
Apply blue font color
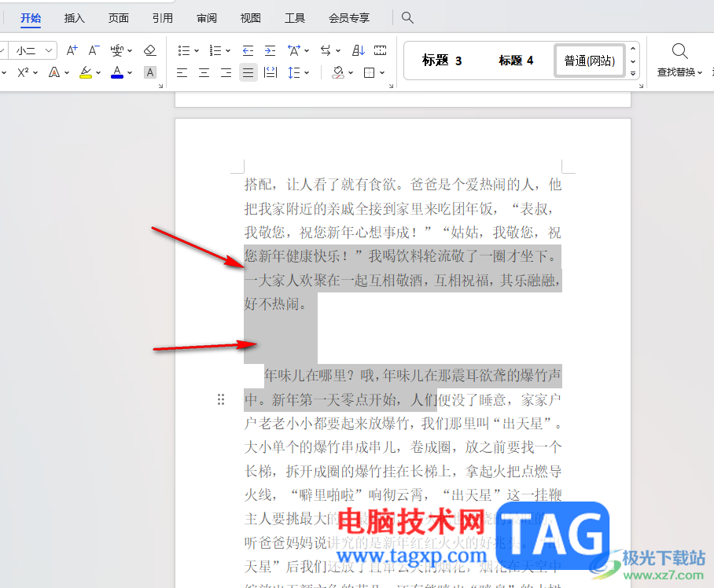coord(117,72)
